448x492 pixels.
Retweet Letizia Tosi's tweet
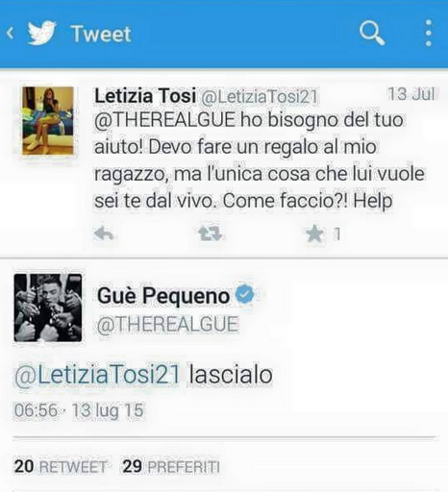tap(210, 234)
